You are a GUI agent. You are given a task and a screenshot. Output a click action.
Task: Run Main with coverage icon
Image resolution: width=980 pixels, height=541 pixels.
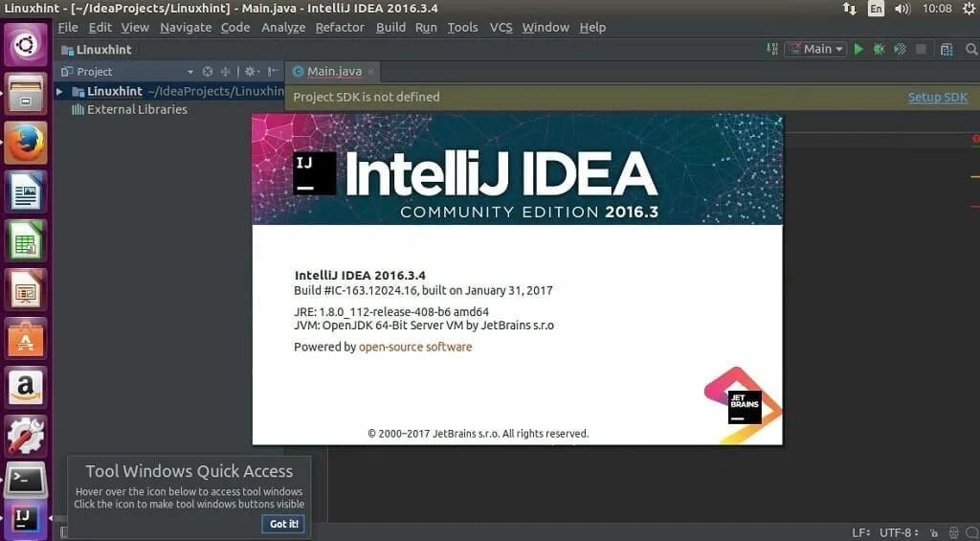tap(900, 49)
